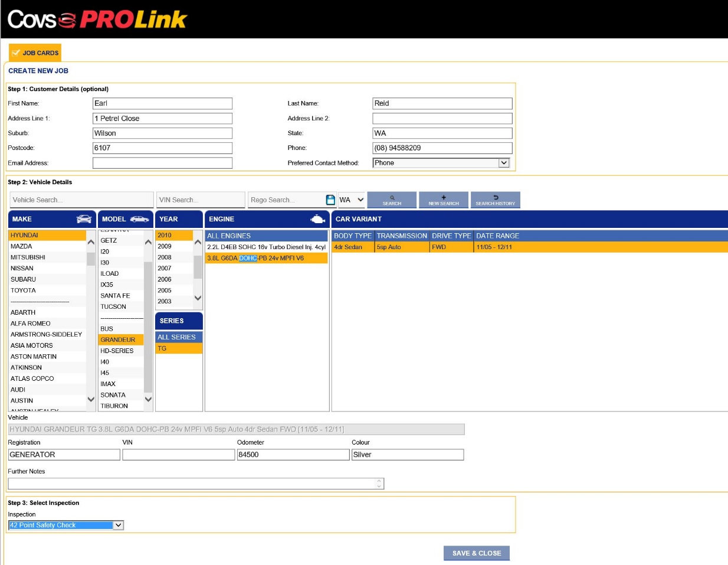
Task: Select TOYOTA in make list
Action: (x=47, y=290)
